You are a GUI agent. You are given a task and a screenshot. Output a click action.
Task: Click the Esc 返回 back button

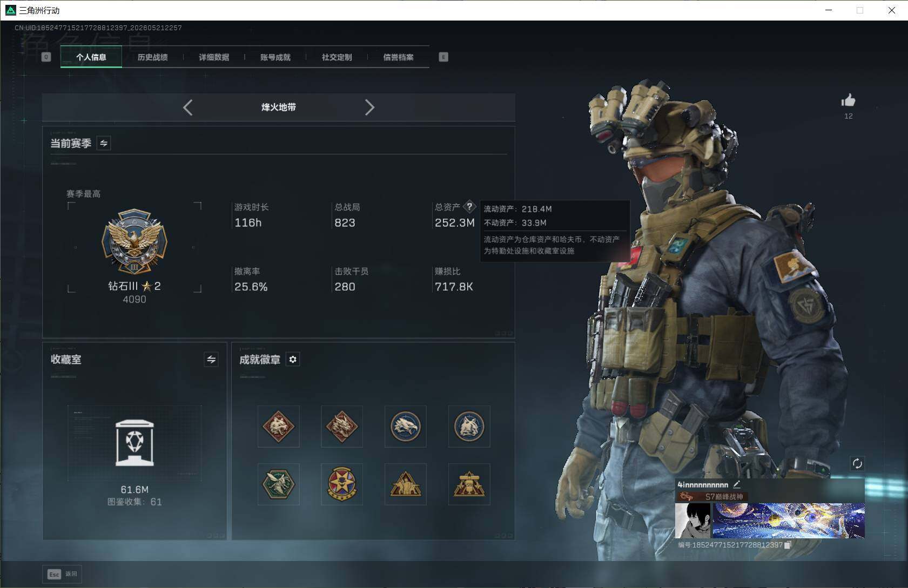click(62, 574)
